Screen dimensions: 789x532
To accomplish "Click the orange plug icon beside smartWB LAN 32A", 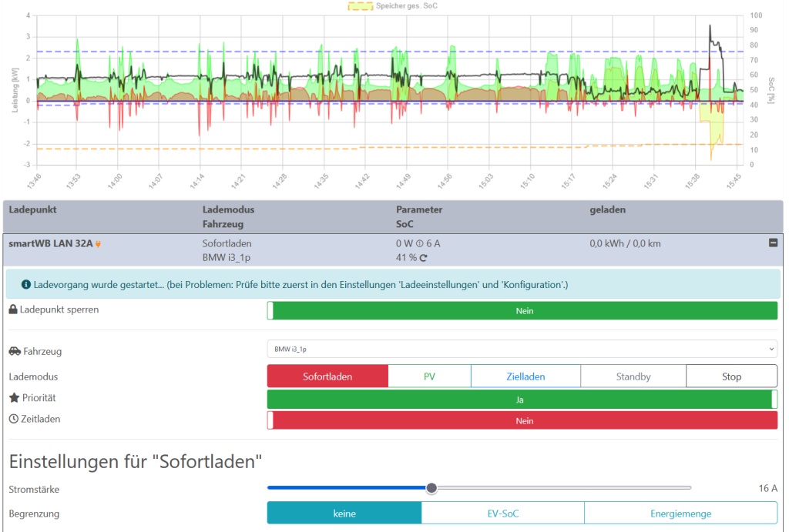I will click(x=98, y=244).
